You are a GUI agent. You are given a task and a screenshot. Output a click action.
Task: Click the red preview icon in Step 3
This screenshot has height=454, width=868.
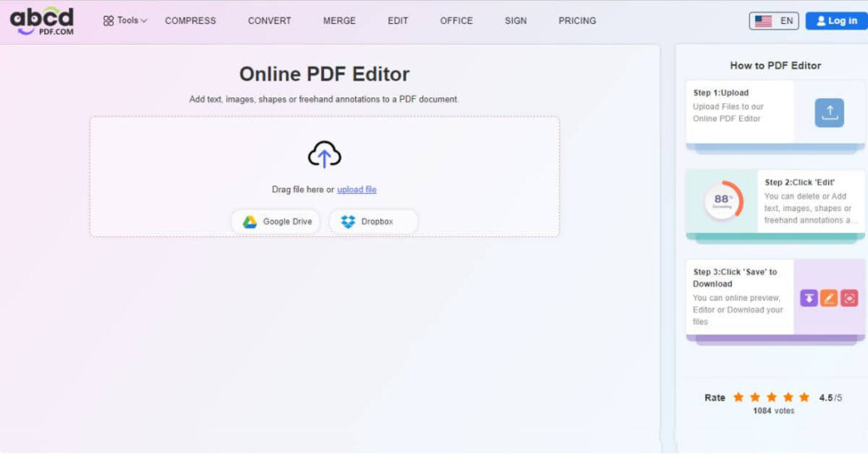pos(849,298)
